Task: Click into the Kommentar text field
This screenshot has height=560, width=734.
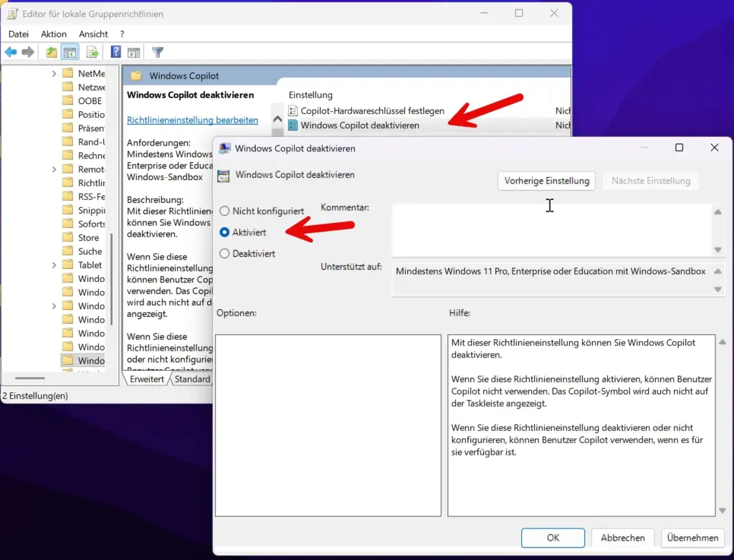Action: tap(551, 230)
